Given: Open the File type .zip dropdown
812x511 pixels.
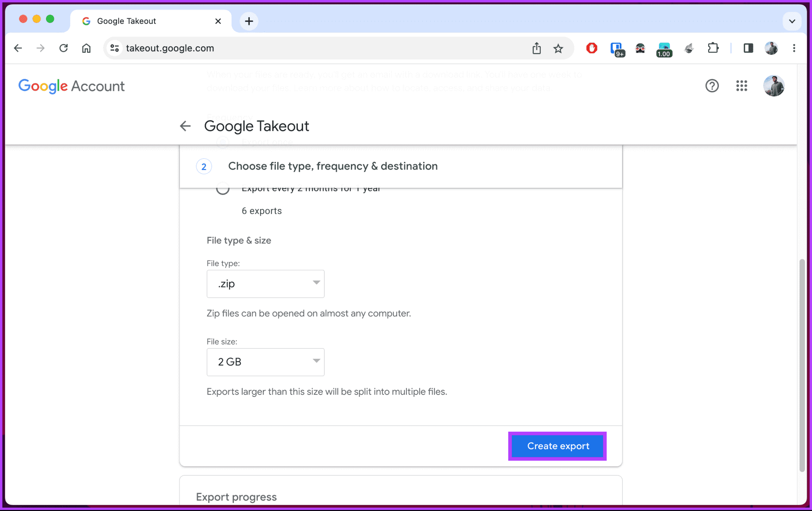Looking at the screenshot, I should click(x=265, y=284).
